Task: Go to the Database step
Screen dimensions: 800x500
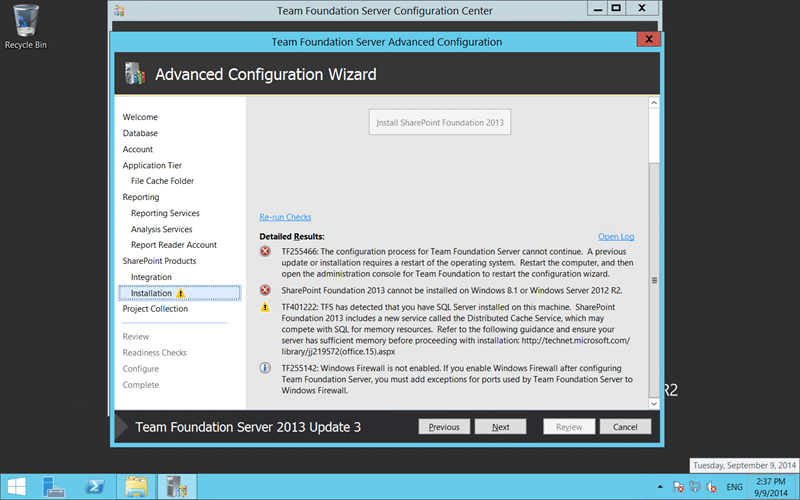Action: click(x=140, y=133)
